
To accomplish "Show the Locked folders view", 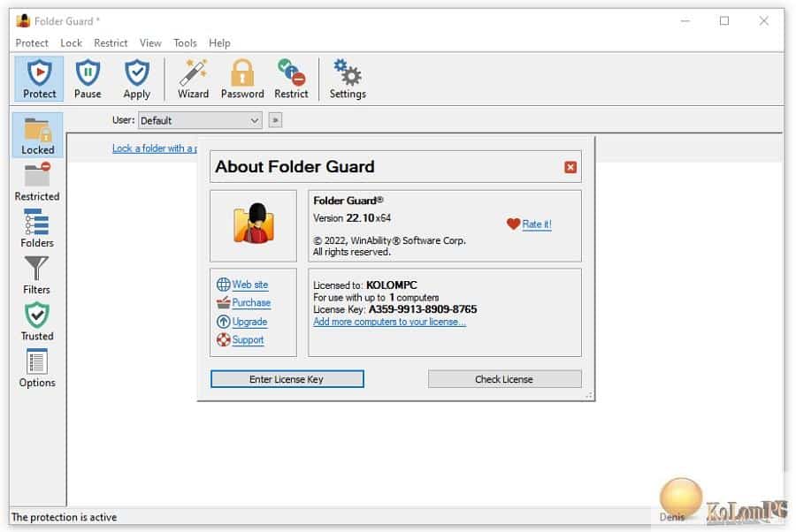I will pyautogui.click(x=37, y=135).
